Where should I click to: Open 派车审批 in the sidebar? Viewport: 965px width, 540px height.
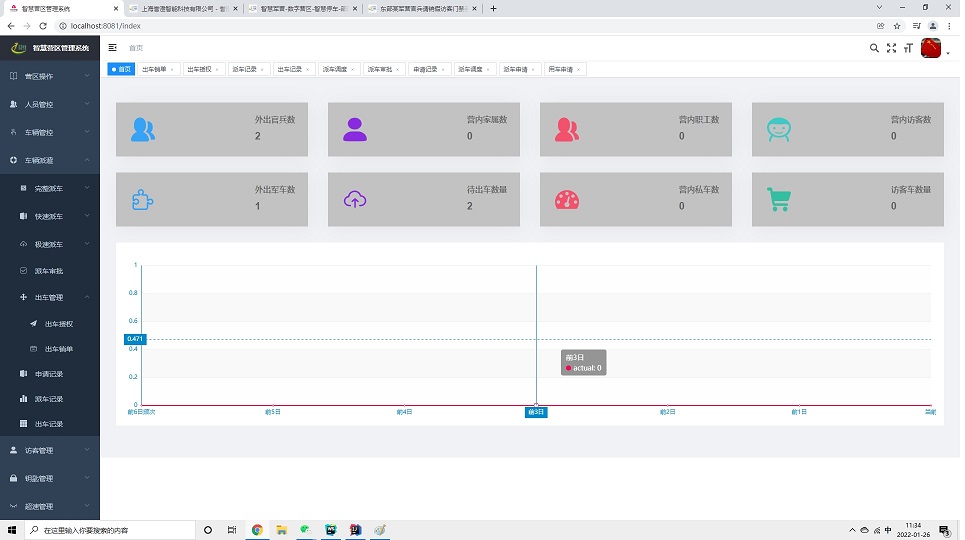coord(48,271)
